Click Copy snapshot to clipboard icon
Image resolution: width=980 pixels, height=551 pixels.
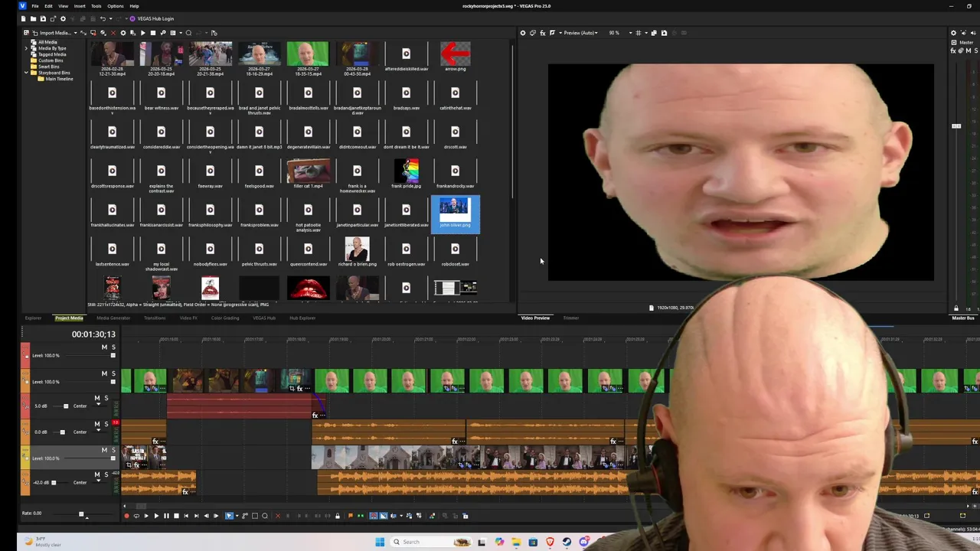(654, 33)
